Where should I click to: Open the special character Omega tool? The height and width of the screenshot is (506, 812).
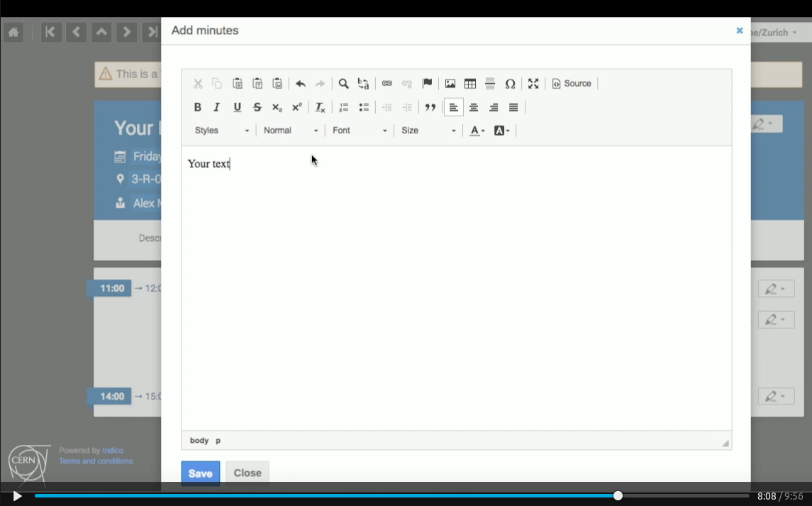[x=510, y=84]
